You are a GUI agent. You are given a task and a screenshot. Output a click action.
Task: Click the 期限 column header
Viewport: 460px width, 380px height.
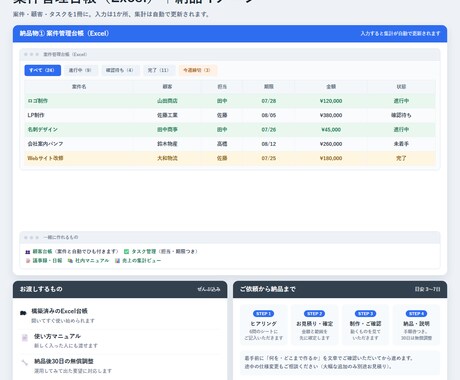(269, 87)
